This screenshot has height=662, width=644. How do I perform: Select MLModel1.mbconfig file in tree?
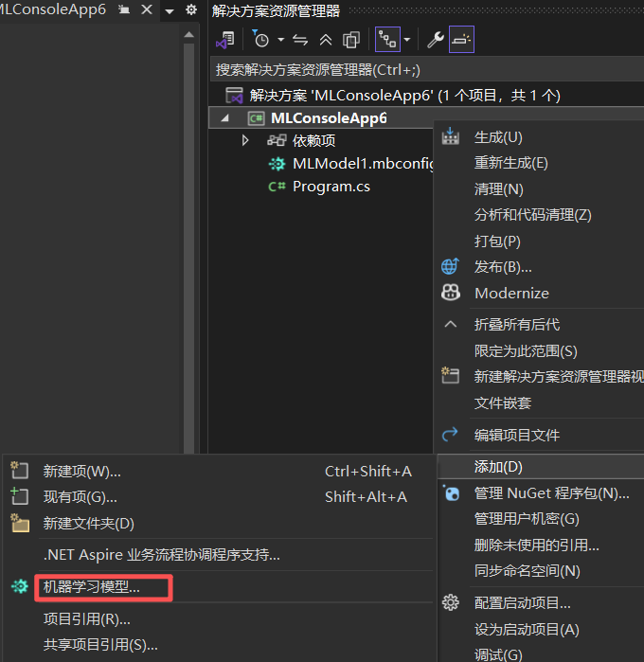(x=362, y=163)
